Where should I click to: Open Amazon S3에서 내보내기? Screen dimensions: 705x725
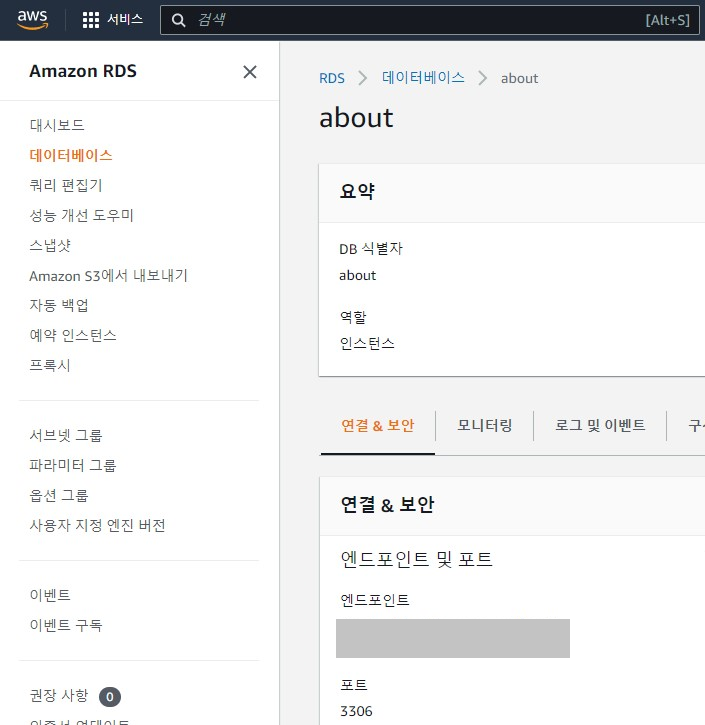click(x=108, y=276)
